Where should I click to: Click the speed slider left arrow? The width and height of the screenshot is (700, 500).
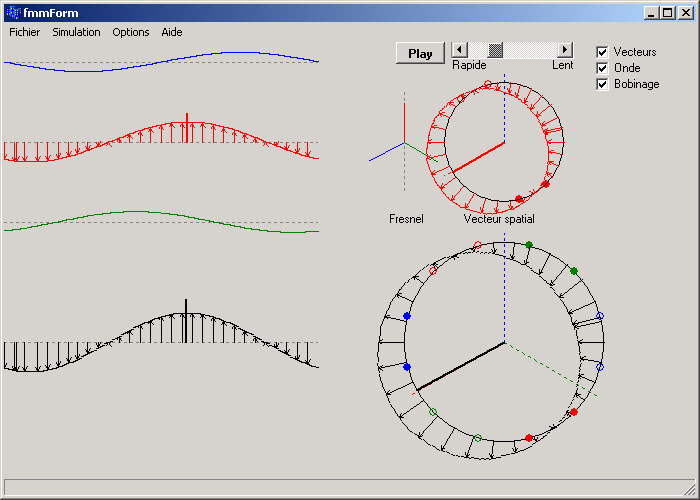click(x=459, y=50)
